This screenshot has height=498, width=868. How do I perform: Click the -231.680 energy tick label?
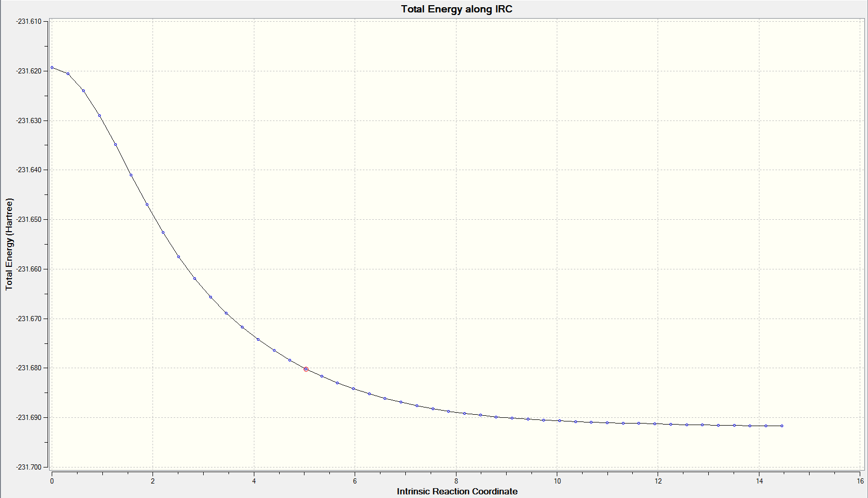pos(29,368)
